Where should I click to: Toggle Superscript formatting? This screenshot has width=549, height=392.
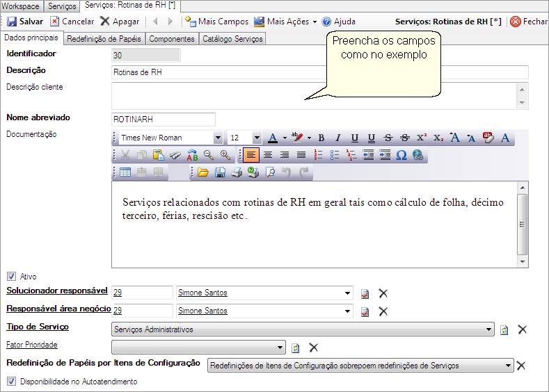[x=422, y=138]
